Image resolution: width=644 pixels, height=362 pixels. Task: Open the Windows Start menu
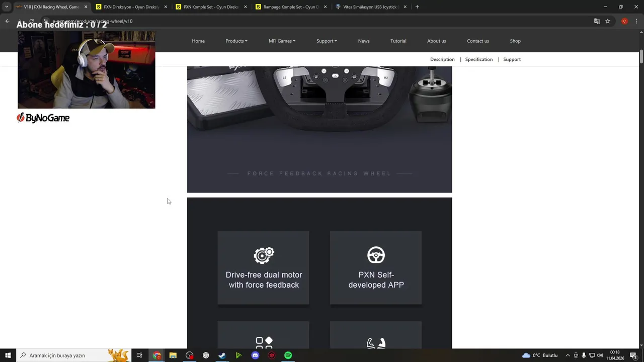(x=8, y=355)
